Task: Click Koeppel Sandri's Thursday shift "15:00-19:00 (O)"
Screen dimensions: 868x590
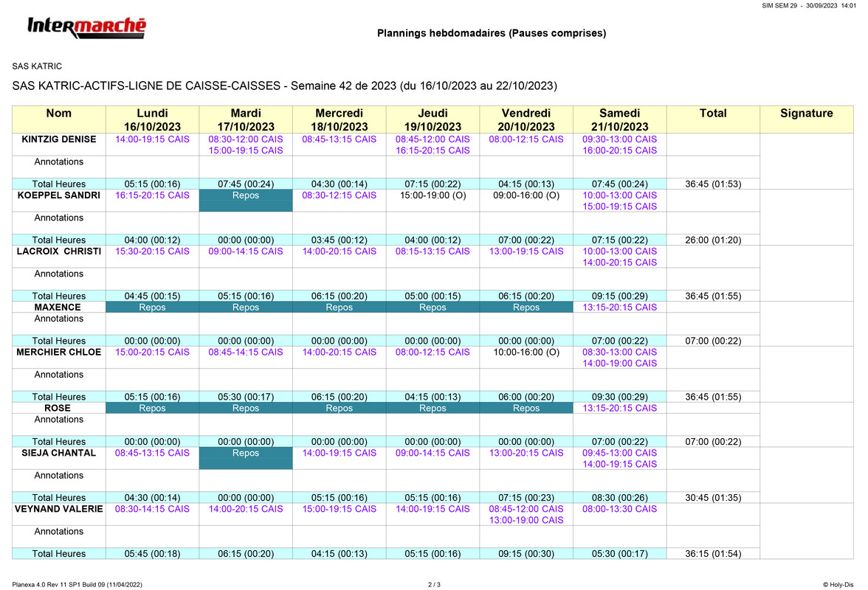Action: pos(433,195)
